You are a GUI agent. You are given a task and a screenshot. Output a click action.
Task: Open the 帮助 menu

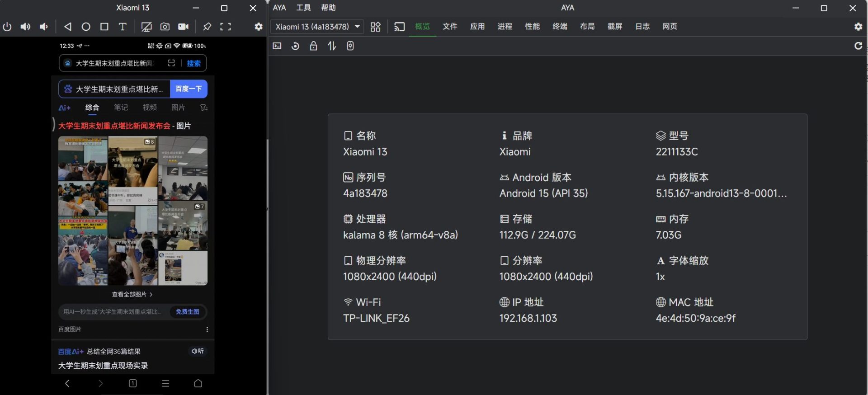coord(328,8)
